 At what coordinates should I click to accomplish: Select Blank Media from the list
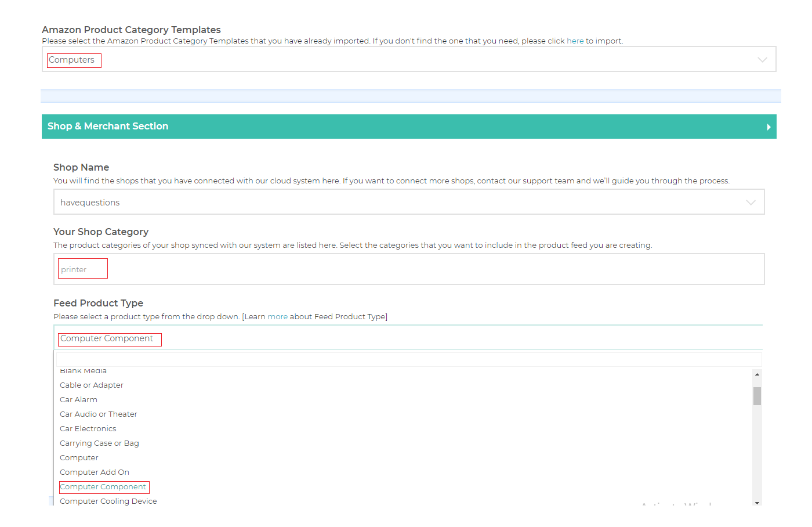[x=83, y=371]
